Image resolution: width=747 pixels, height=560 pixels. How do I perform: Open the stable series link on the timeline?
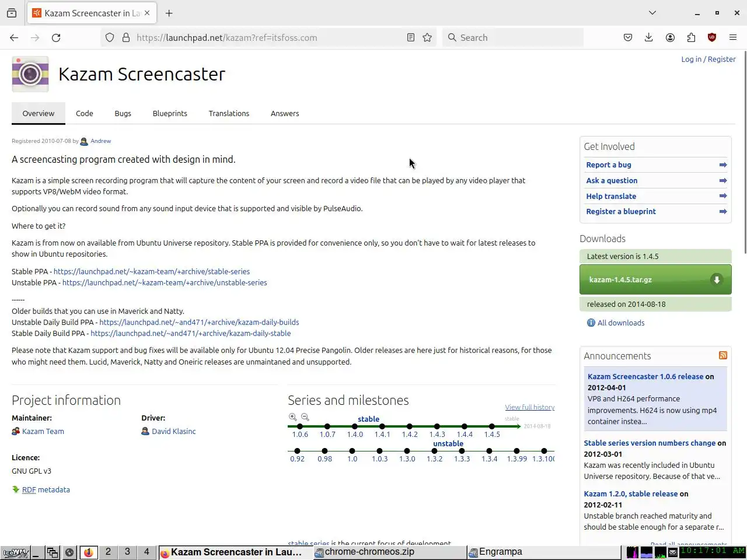(368, 419)
